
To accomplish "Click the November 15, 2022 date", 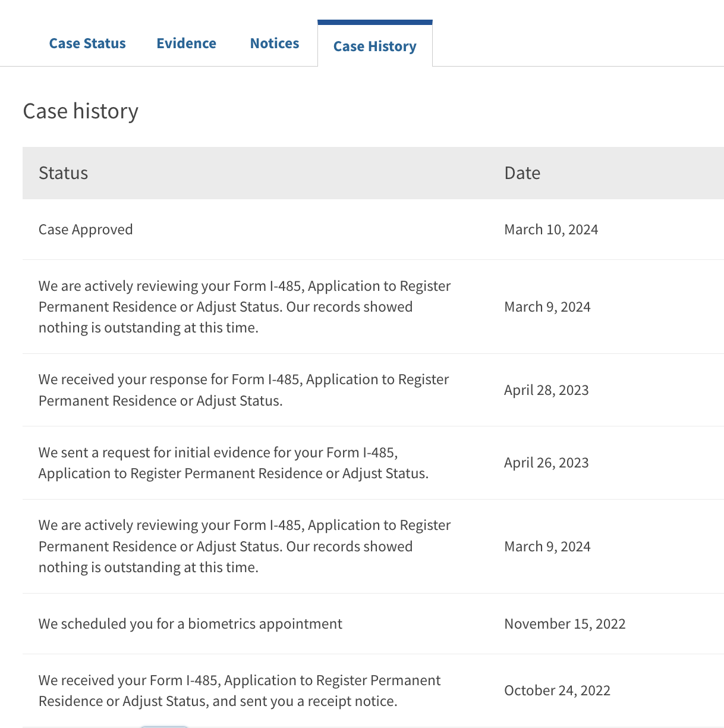I will tap(565, 624).
